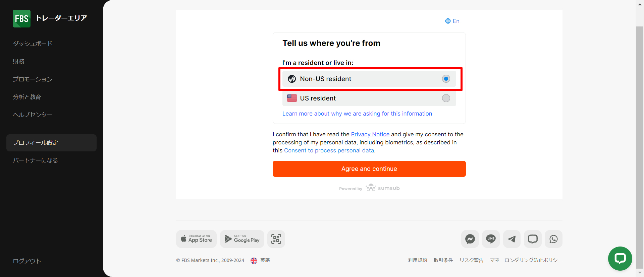Open Facebook Messenger chat icon
This screenshot has height=277, width=644.
(470, 239)
